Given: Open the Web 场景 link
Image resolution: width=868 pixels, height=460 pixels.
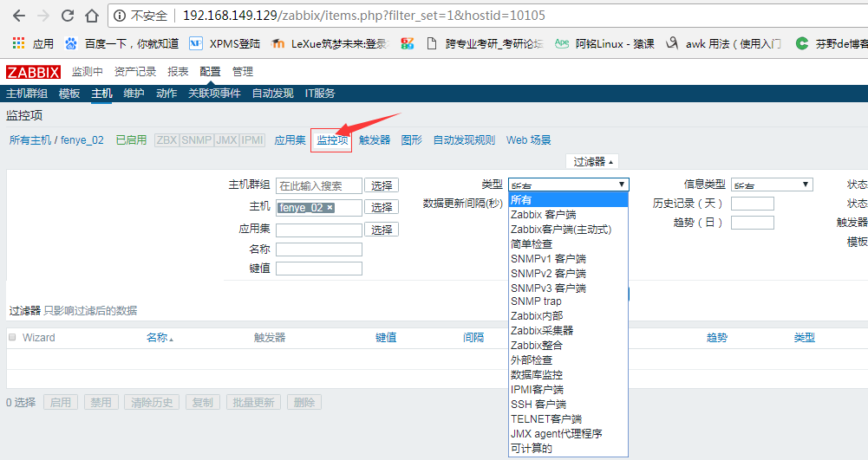Looking at the screenshot, I should (529, 139).
